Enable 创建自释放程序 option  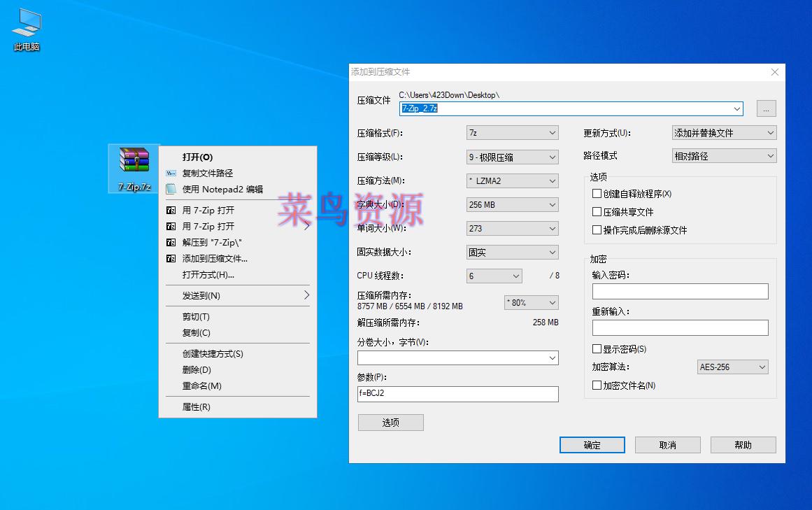596,194
